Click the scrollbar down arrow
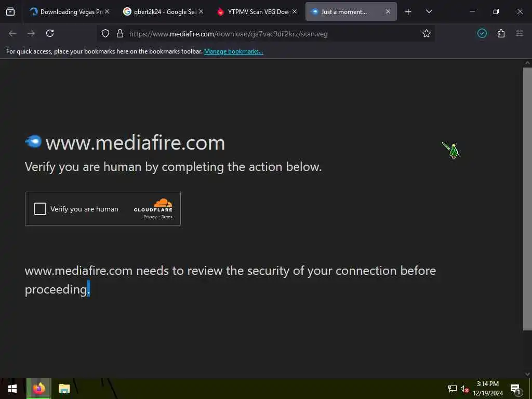 pyautogui.click(x=527, y=374)
